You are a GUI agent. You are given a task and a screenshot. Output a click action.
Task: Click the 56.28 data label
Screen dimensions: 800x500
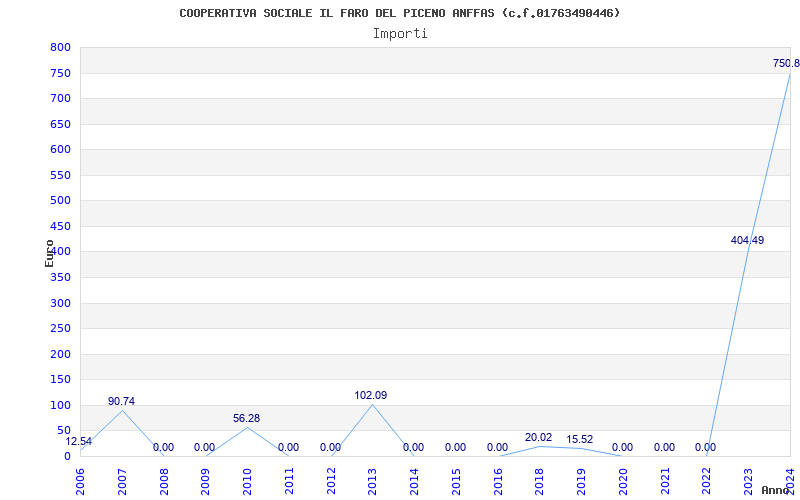246,418
